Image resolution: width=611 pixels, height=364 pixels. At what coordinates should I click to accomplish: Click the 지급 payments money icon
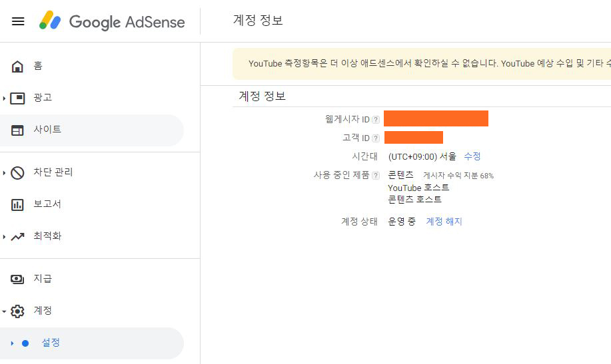17,279
